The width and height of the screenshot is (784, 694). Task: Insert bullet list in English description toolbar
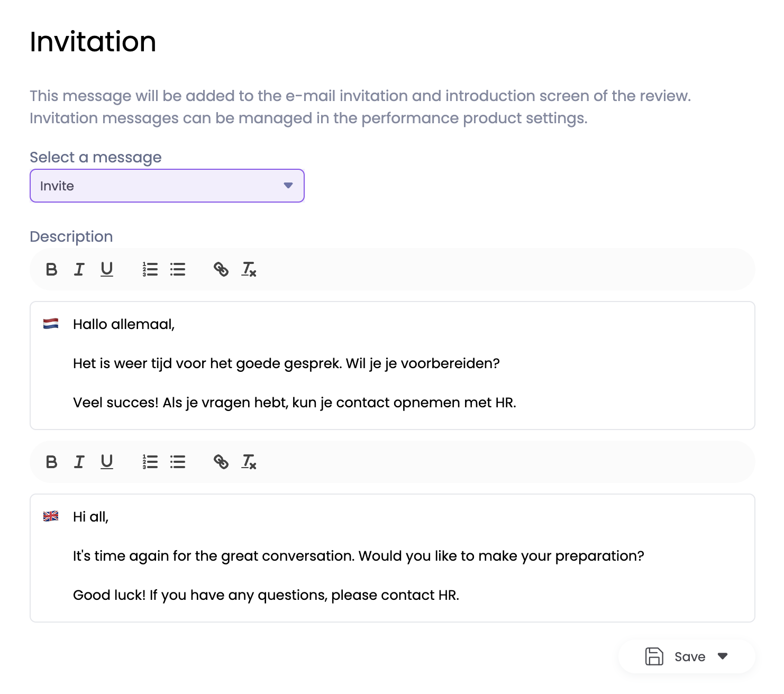pos(178,462)
